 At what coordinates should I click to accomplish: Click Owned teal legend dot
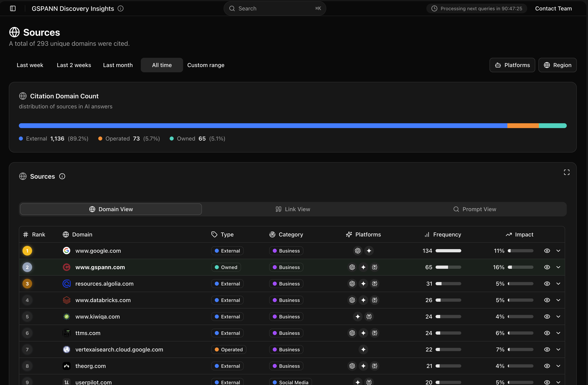click(x=172, y=139)
